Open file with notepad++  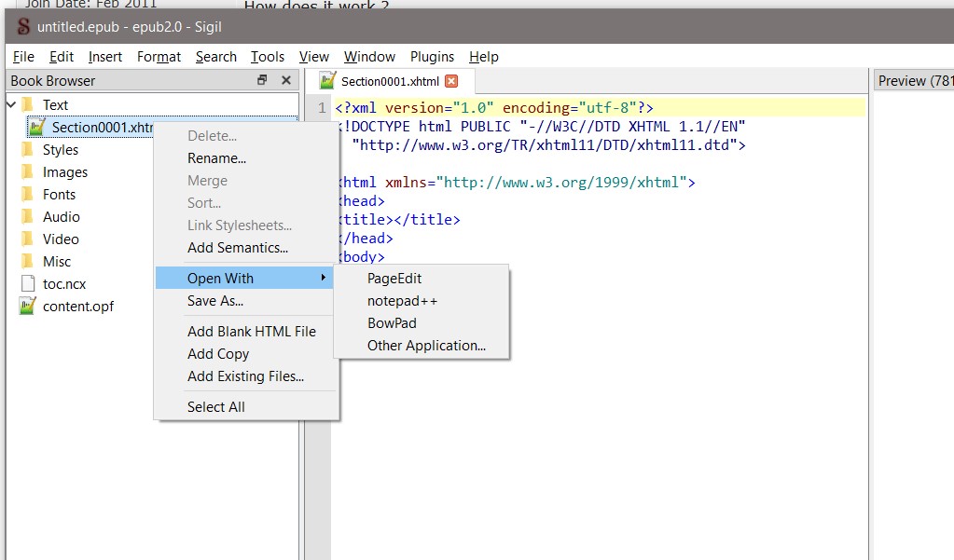pos(421,301)
